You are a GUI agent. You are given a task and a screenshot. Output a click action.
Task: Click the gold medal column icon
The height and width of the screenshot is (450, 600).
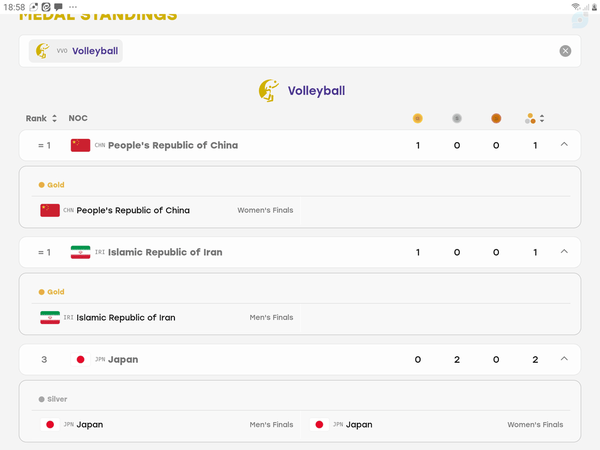[417, 119]
